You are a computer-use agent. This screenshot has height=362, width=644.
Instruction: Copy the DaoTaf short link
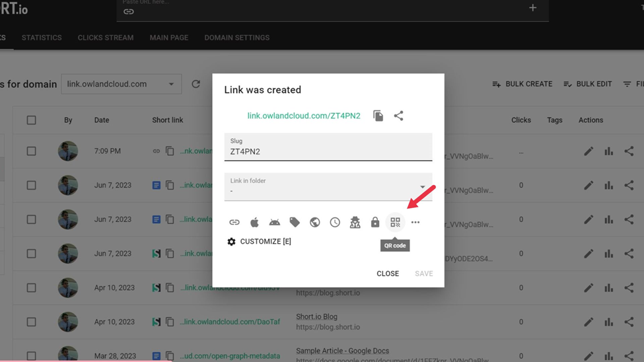pyautogui.click(x=170, y=322)
